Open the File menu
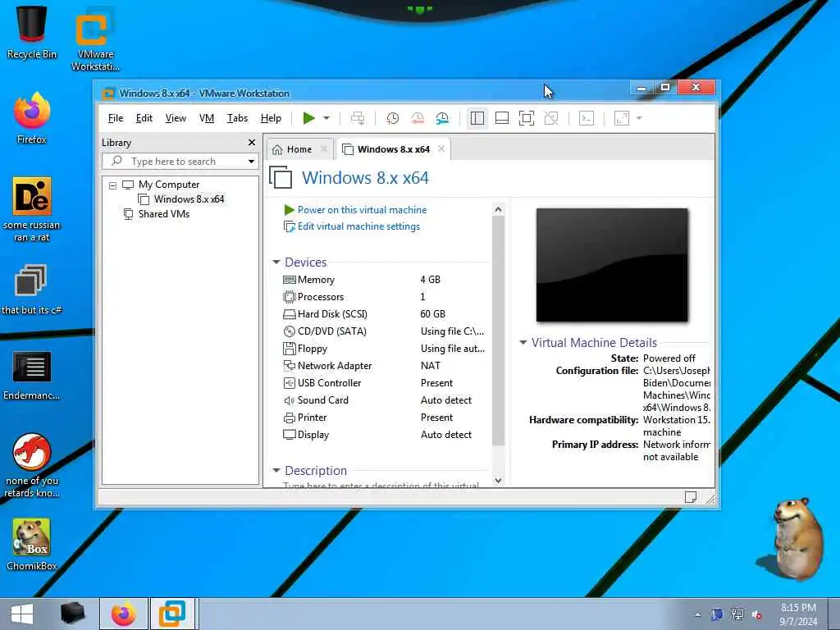Viewport: 840px width, 630px height. [115, 118]
